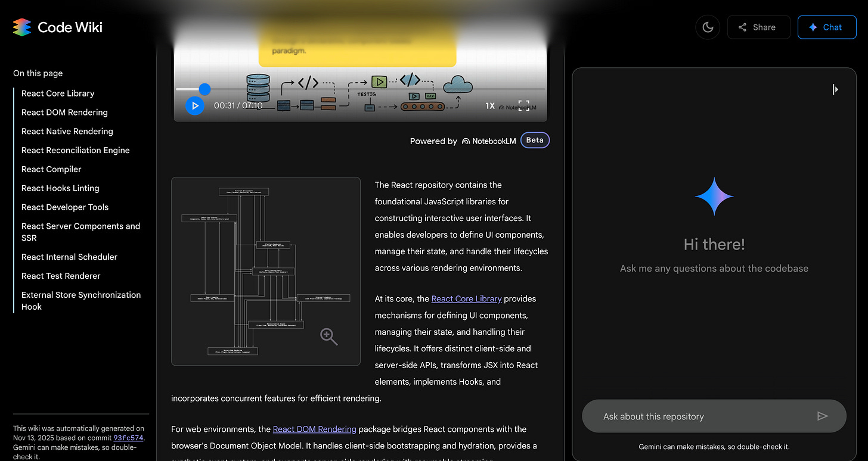868x461 pixels.
Task: Collapse the chat panel with arrow icon
Action: [x=835, y=89]
